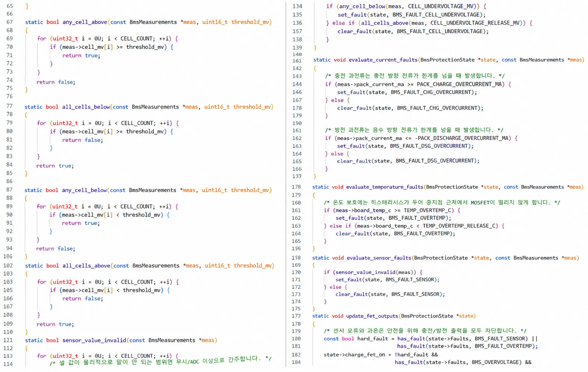
Task: Place cursor on the update_fet_outputs function name
Action: pyautogui.click(x=372, y=316)
